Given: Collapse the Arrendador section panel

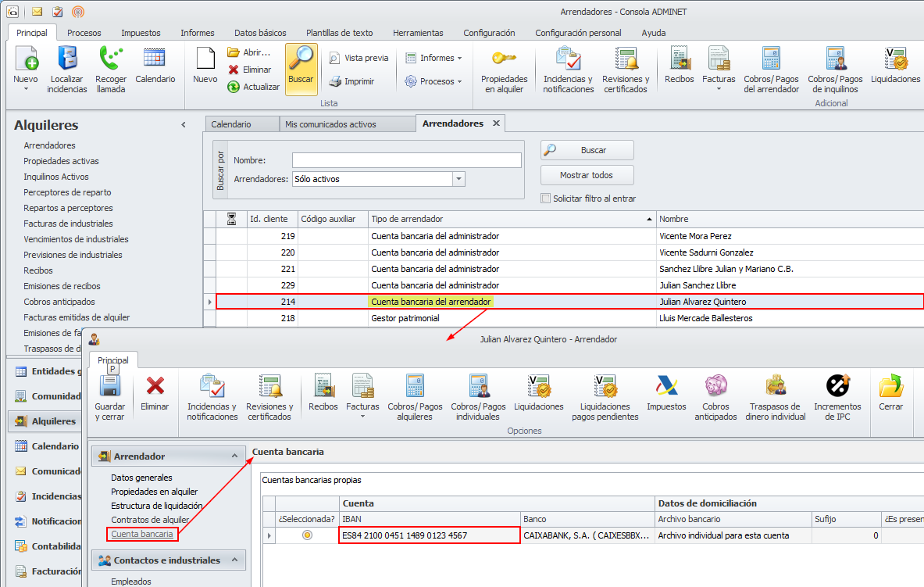Looking at the screenshot, I should 234,456.
